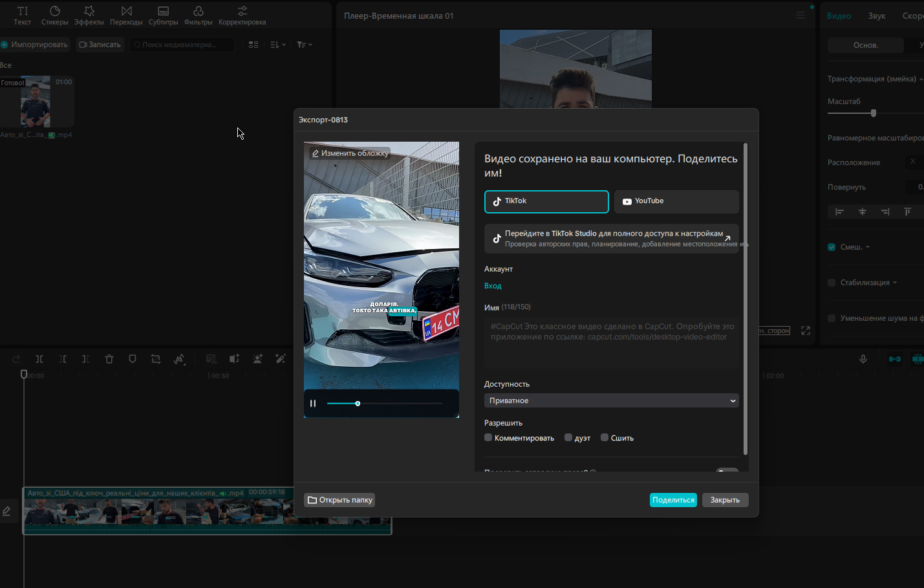Select the YouTube sharing tab

pyautogui.click(x=676, y=201)
